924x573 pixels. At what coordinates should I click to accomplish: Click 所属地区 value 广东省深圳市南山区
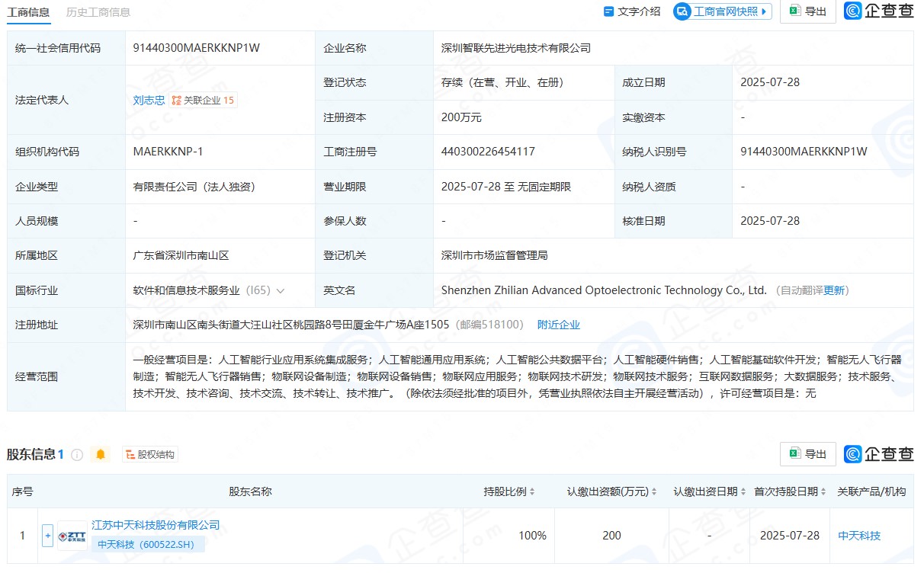click(x=181, y=255)
